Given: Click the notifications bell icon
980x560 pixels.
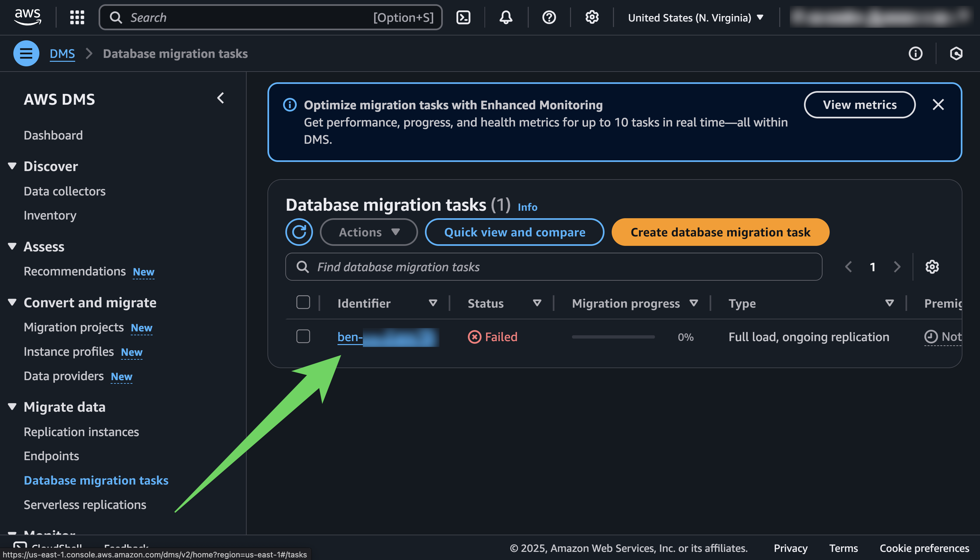Looking at the screenshot, I should coord(506,17).
